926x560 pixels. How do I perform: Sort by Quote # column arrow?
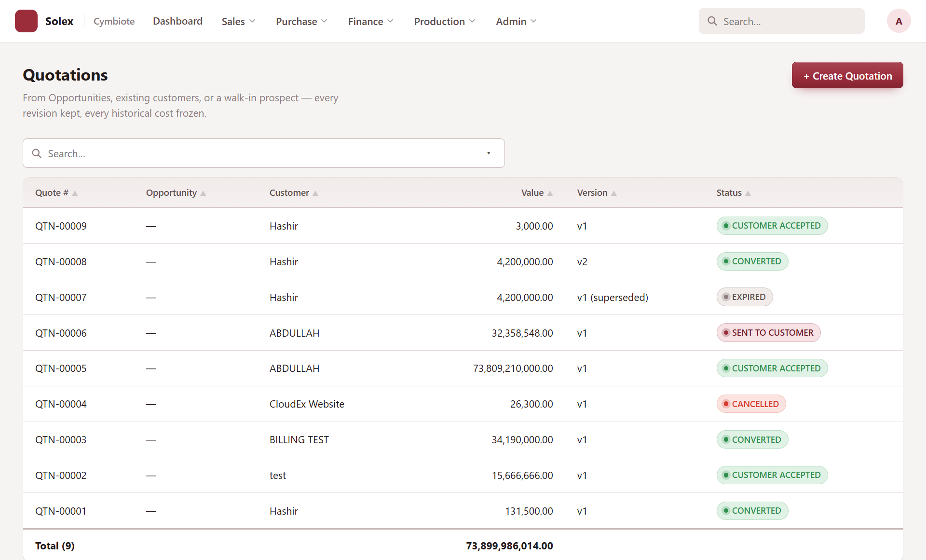point(75,193)
